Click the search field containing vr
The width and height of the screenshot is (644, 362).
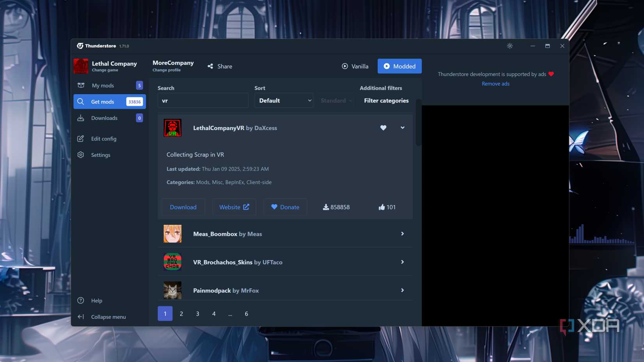[x=203, y=101]
